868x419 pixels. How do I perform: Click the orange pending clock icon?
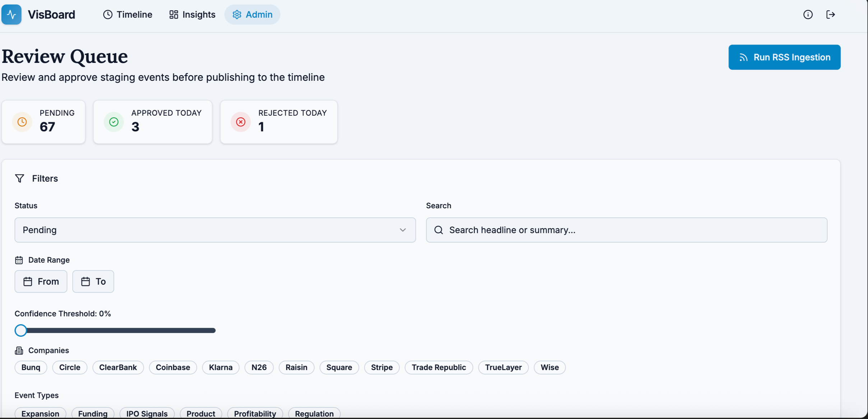(22, 122)
